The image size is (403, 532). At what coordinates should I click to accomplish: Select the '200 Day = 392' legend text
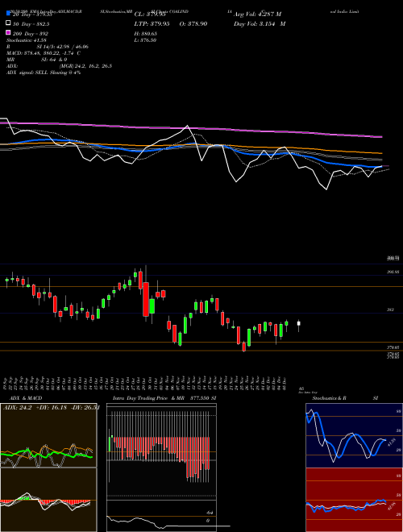[30, 34]
